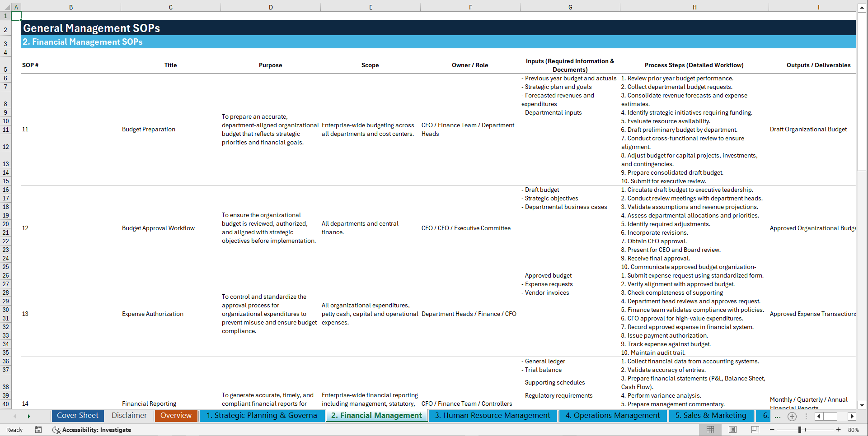Viewport: 868px width, 436px height.
Task: Expand hidden sheet tabs via the ellipsis
Action: (x=778, y=416)
